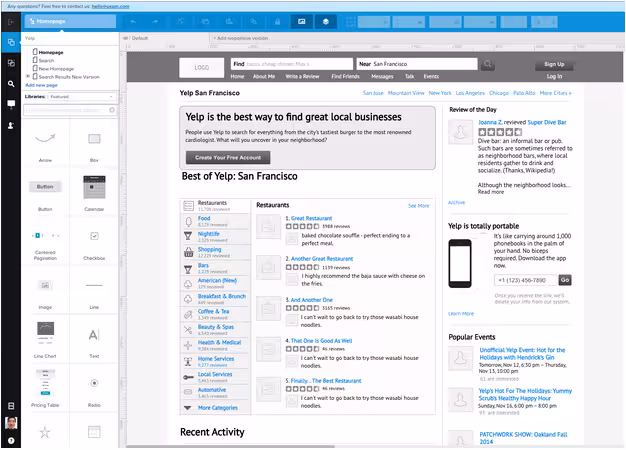Open the user avatar profile picture
The height and width of the screenshot is (450, 626).
[x=11, y=423]
